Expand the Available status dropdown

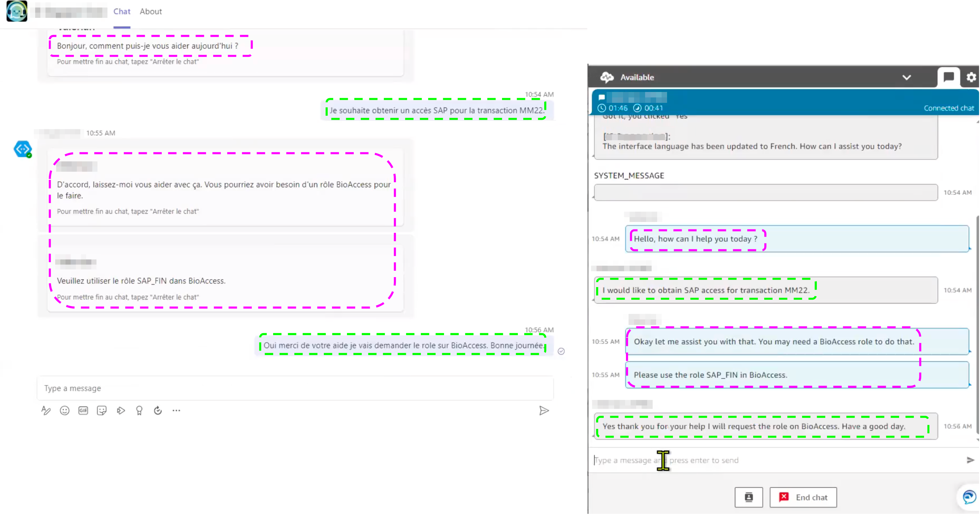tap(906, 77)
